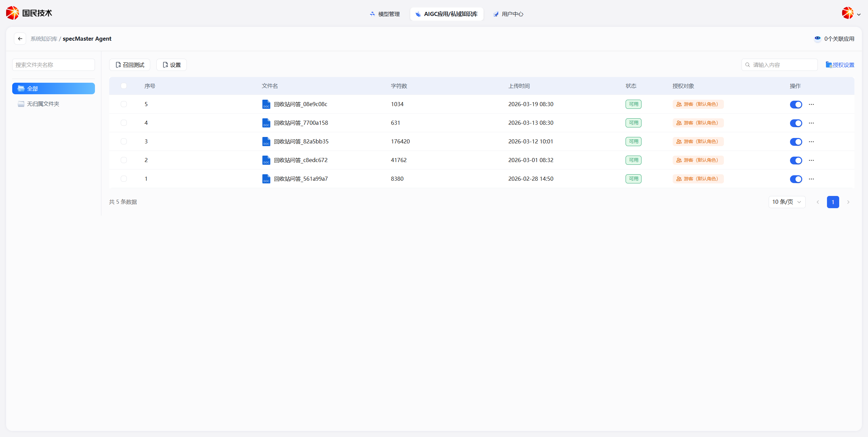Open more options for 回收站问答_561a99a7
The image size is (868, 437).
811,179
